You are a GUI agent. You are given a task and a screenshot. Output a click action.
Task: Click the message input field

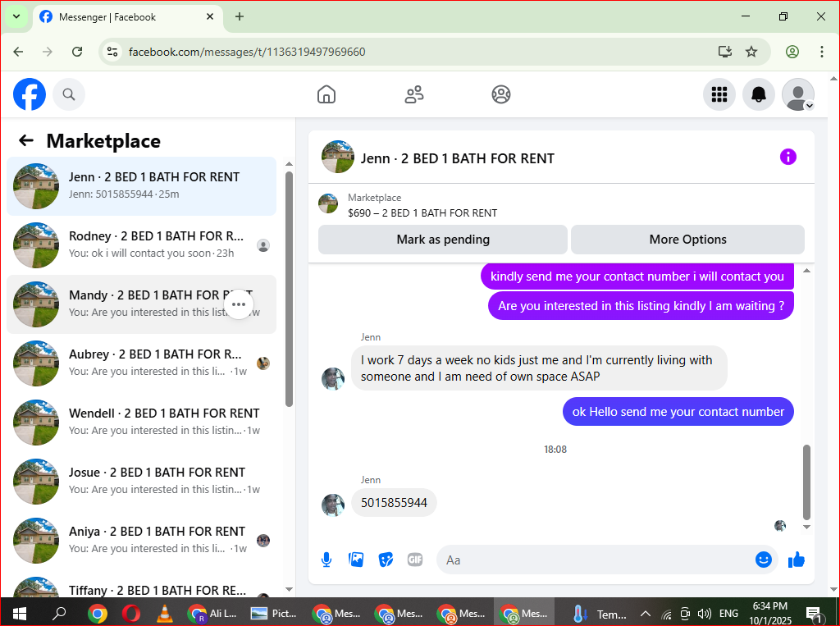595,560
